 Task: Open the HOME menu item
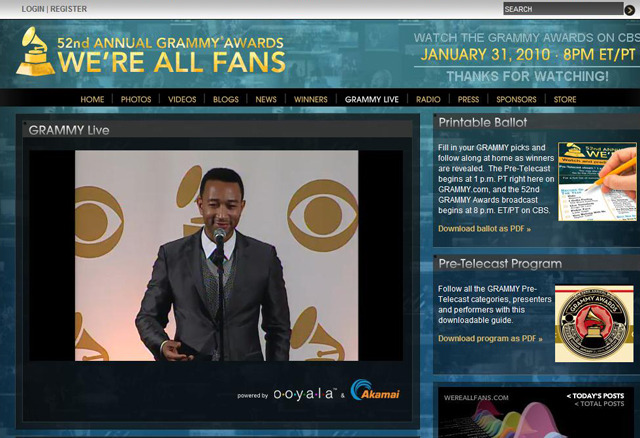(92, 99)
